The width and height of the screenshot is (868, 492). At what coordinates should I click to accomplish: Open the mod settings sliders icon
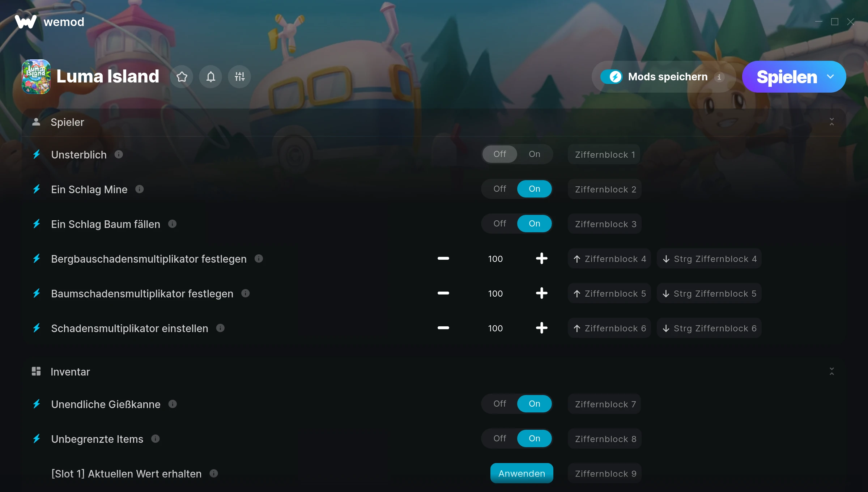[x=239, y=77]
